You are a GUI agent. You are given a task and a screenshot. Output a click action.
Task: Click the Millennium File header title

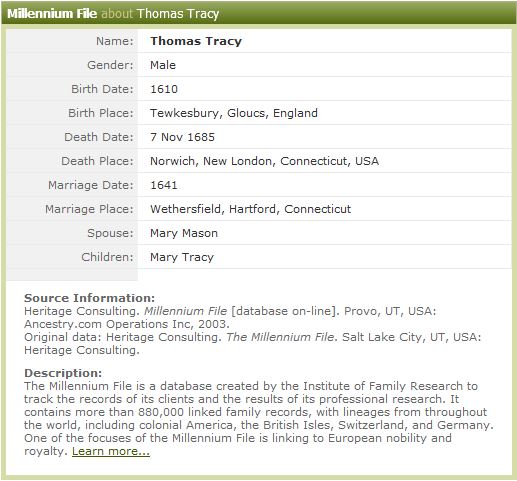click(x=52, y=14)
